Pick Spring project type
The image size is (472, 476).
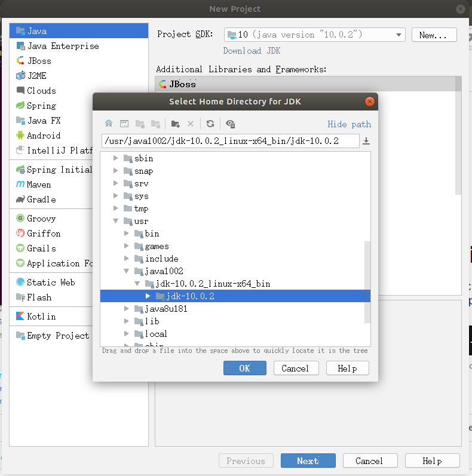(51, 105)
